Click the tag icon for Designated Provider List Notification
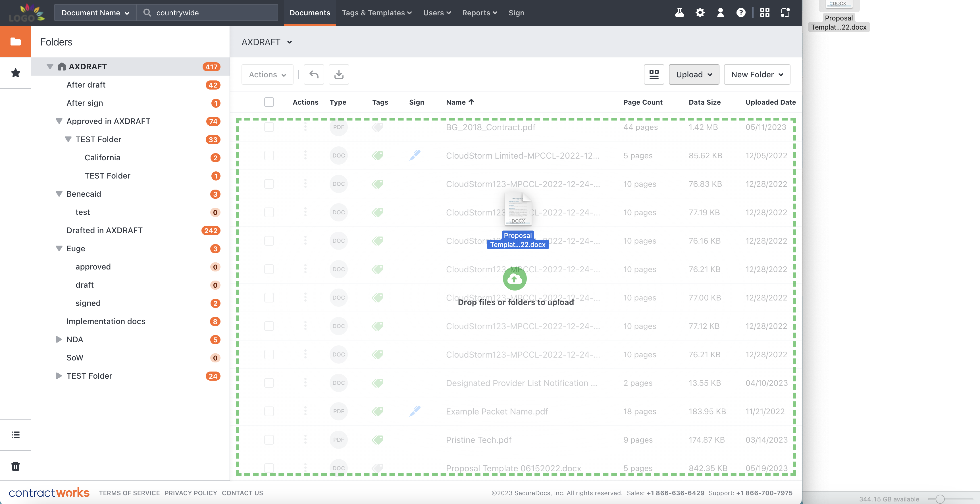 pos(377,383)
